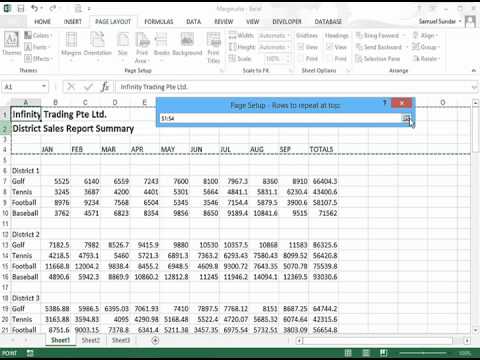Switch to the FORMULAS tab
The width and height of the screenshot is (480, 360).
coord(159,22)
